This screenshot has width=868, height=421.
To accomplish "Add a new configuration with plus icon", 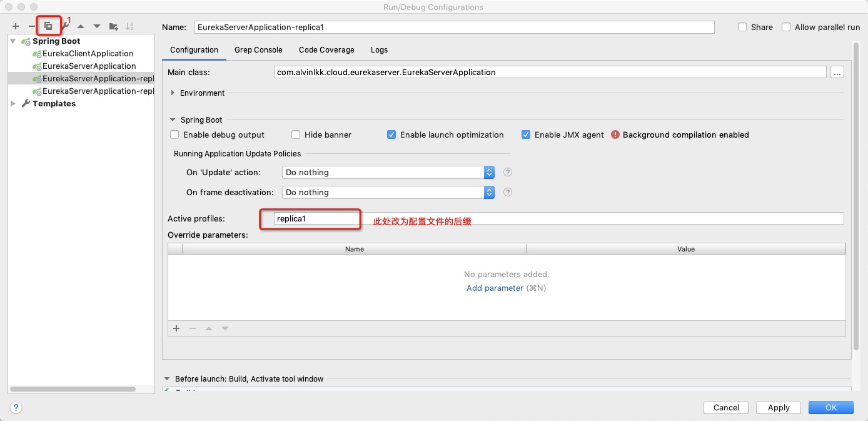I will coord(16,26).
